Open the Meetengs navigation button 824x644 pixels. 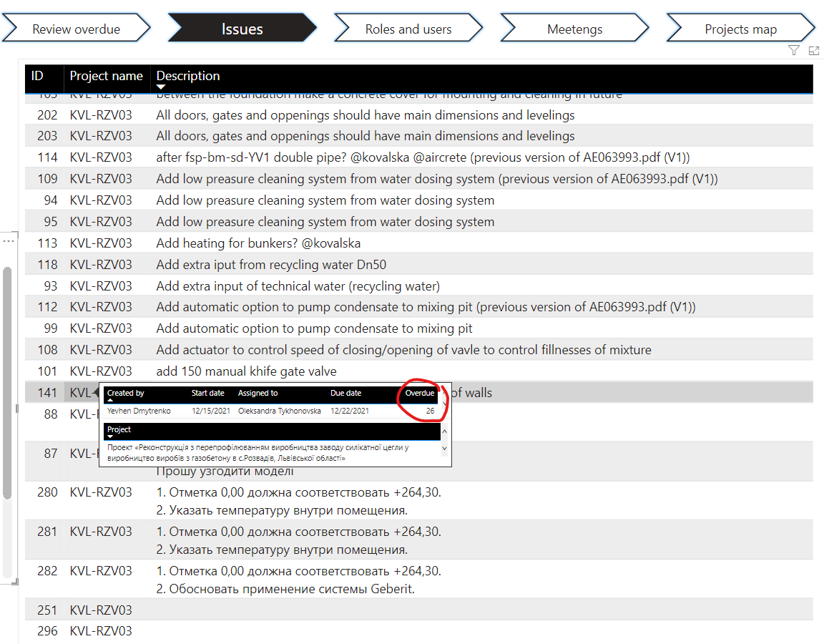(574, 28)
